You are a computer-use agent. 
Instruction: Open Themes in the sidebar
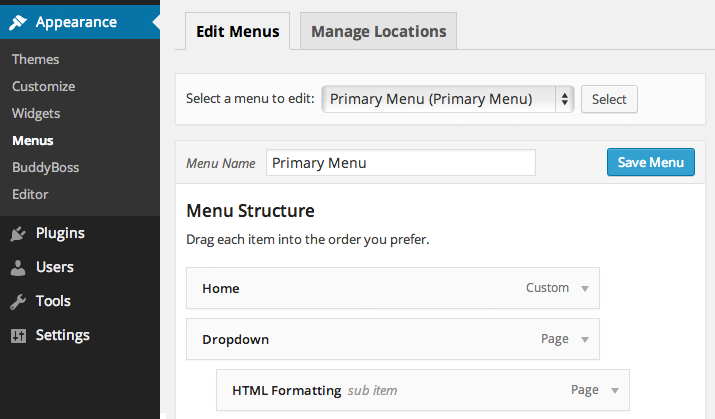(x=35, y=59)
